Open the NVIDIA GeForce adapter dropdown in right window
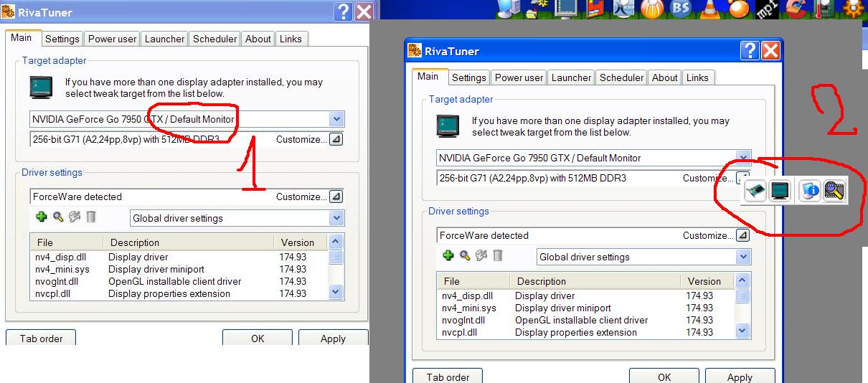This screenshot has width=868, height=383. [743, 158]
